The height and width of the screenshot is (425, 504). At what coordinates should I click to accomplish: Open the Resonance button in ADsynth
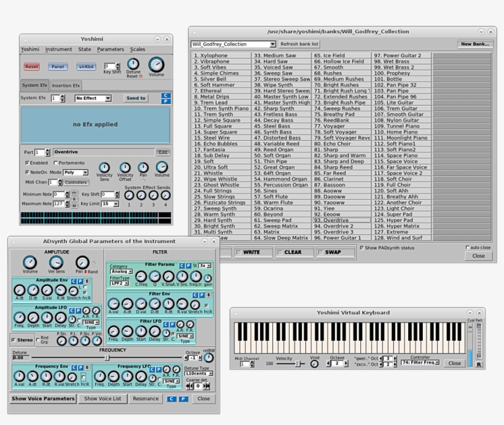146,399
